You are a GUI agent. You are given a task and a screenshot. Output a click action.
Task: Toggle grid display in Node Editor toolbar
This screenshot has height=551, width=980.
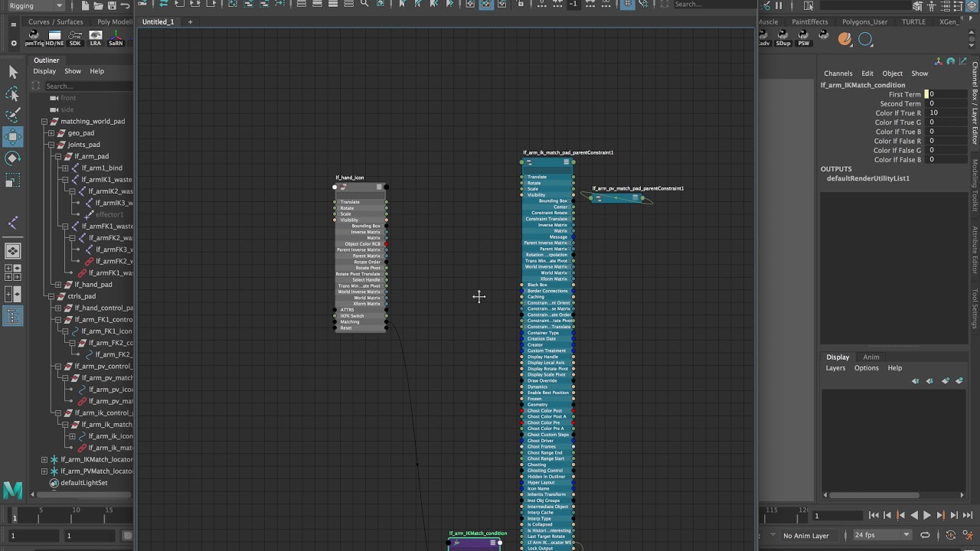tap(627, 5)
